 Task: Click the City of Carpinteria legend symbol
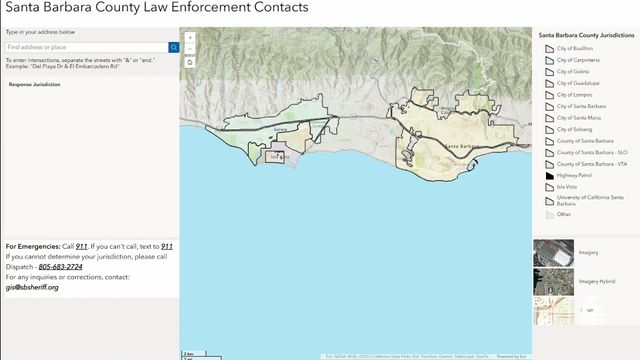tap(549, 60)
